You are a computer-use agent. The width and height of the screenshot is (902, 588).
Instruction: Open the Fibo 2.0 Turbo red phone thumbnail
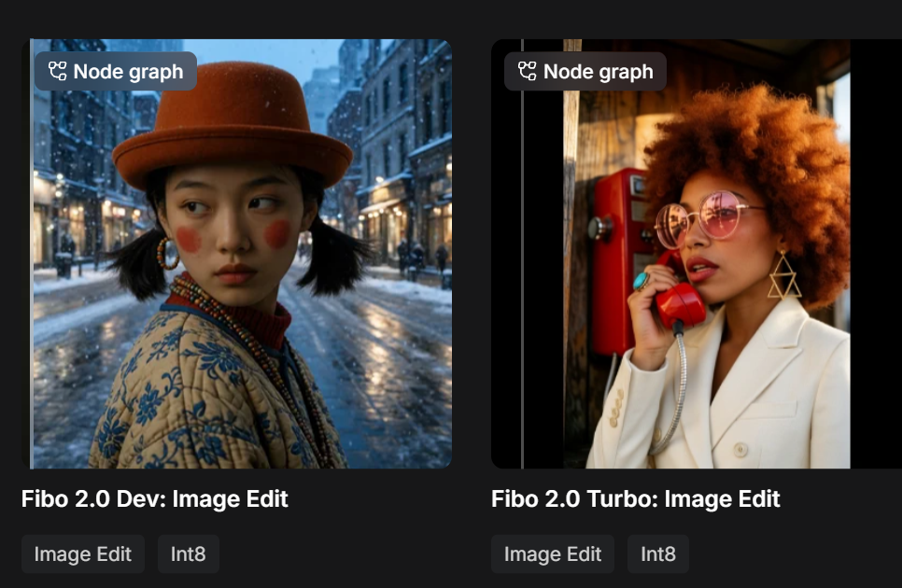(697, 254)
